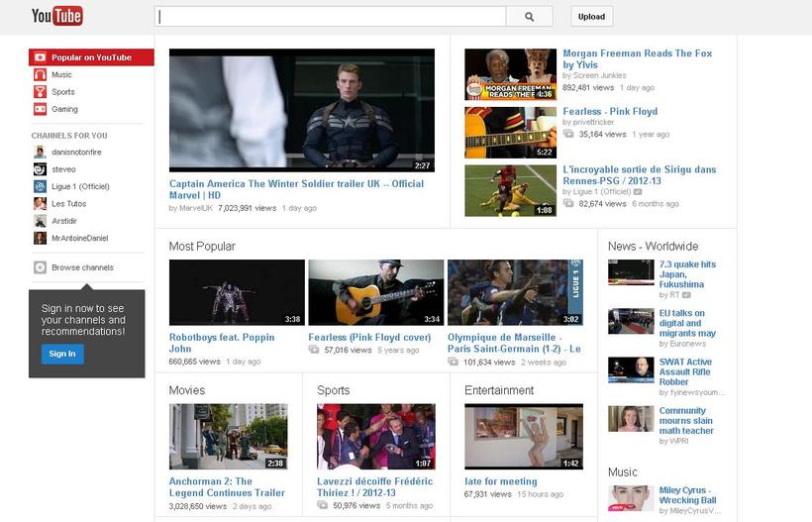Image resolution: width=812 pixels, height=522 pixels.
Task: Open Gaming in the sidebar guide
Action: (64, 109)
